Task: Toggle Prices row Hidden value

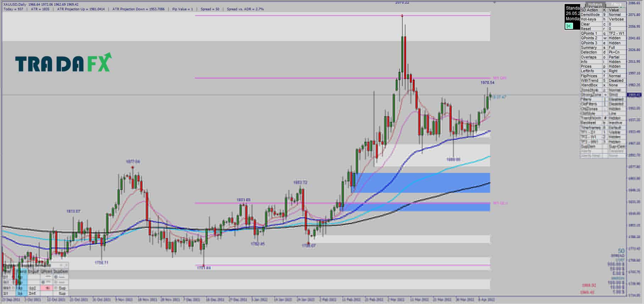Action: pyautogui.click(x=616, y=66)
